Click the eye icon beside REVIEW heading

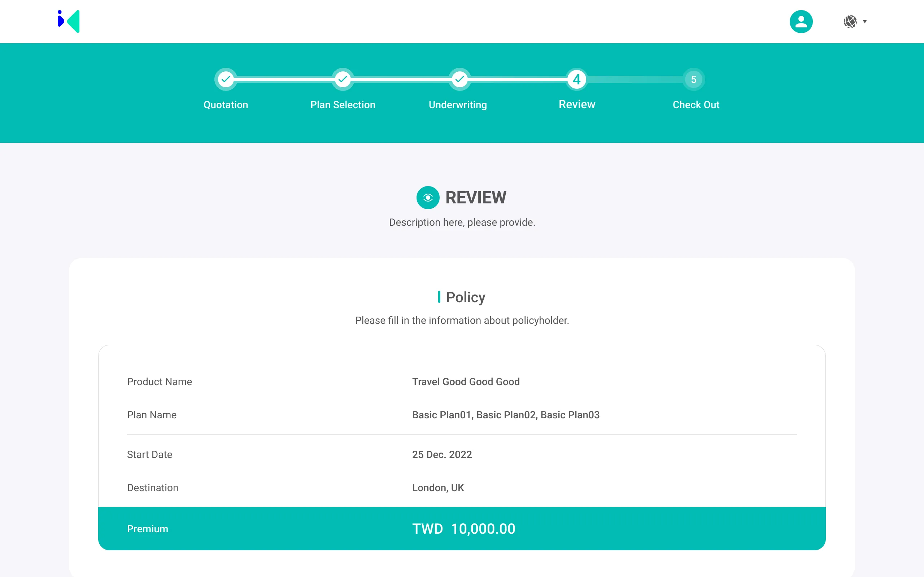coord(428,198)
